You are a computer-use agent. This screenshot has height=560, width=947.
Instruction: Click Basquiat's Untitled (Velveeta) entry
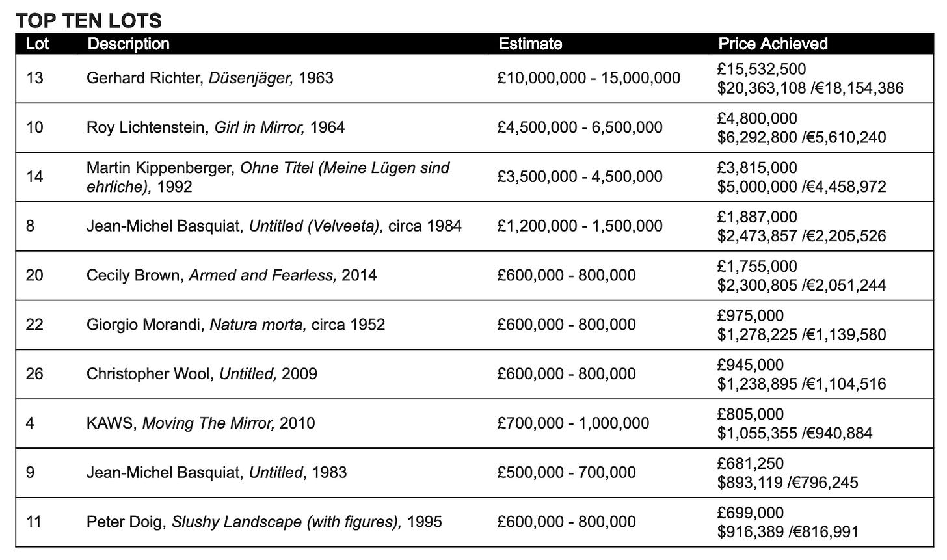(x=274, y=226)
